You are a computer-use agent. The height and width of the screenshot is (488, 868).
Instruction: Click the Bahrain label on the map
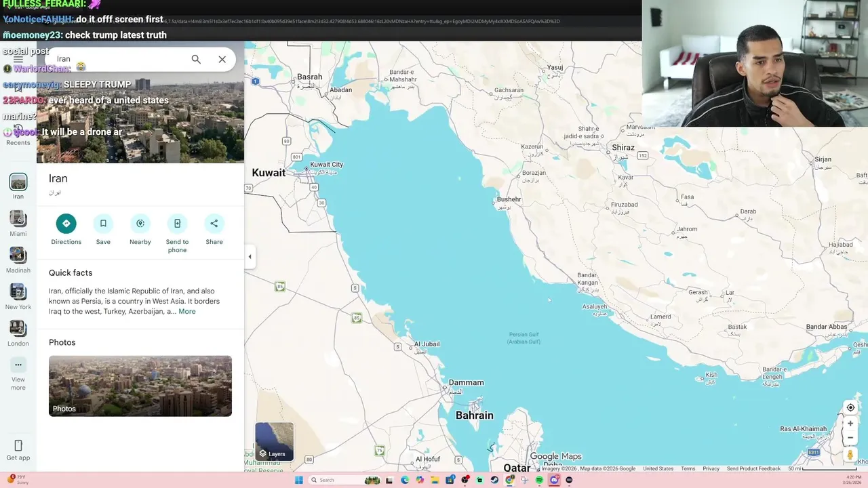point(475,415)
